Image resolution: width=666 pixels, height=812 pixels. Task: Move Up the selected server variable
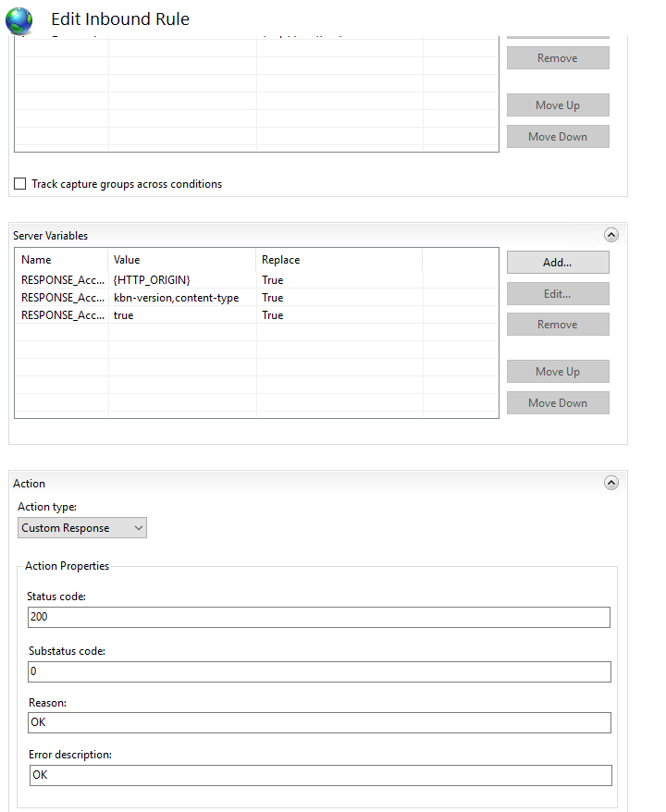557,371
